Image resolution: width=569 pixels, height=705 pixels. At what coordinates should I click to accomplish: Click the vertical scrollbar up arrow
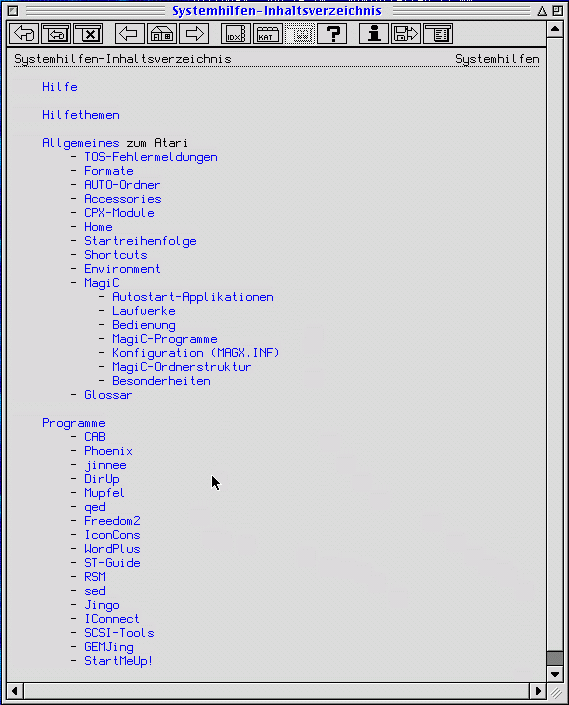tap(555, 30)
